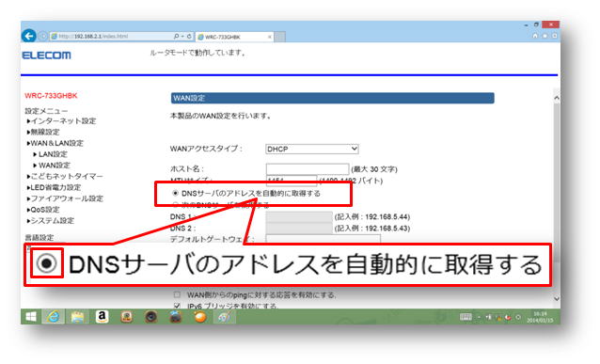This screenshot has height=364, width=600.
Task: Expand the システム設定 menu item
Action: (51, 221)
